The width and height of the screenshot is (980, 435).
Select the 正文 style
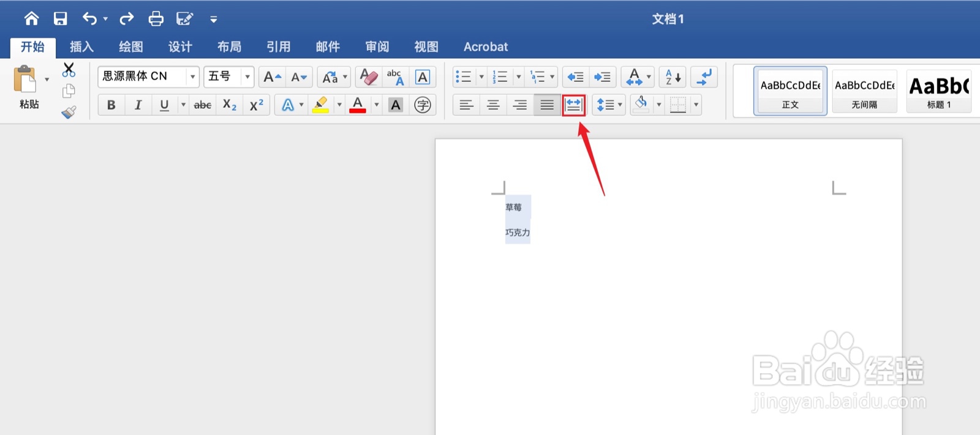pos(790,91)
